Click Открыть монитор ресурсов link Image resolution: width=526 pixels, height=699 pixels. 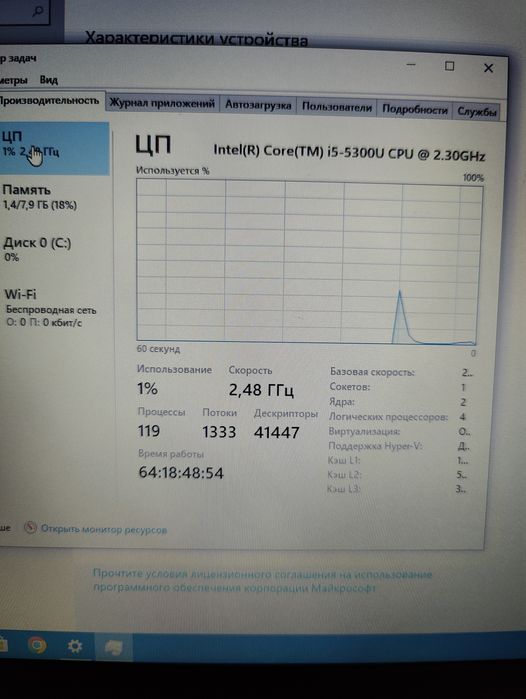click(104, 529)
